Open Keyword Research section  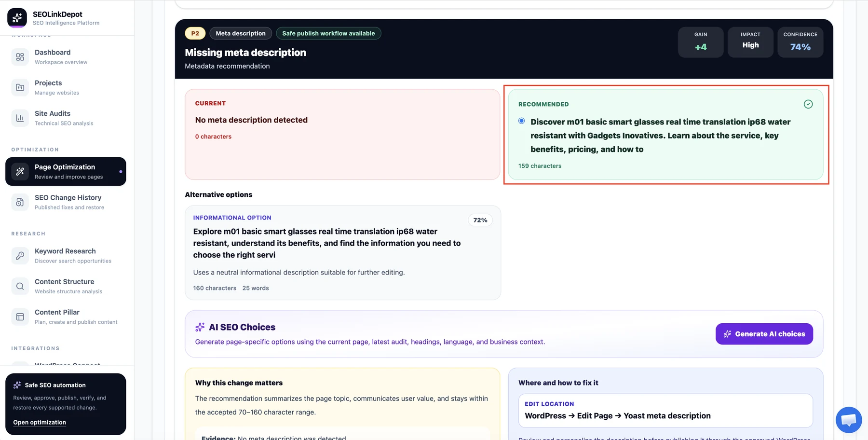coord(66,256)
